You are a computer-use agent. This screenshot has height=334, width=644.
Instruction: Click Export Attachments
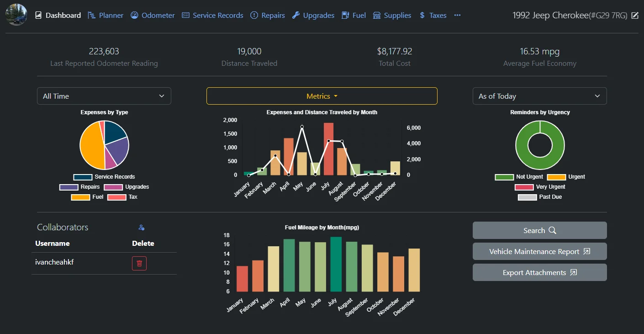coord(539,272)
